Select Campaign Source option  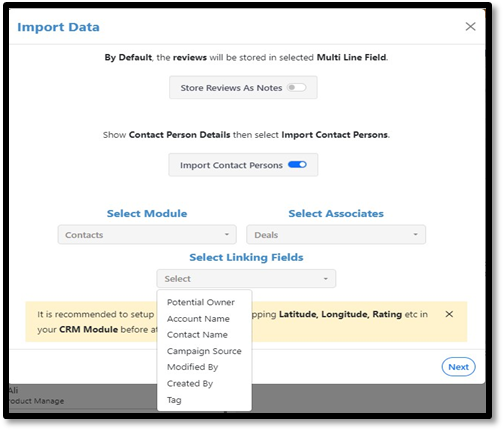click(x=204, y=351)
